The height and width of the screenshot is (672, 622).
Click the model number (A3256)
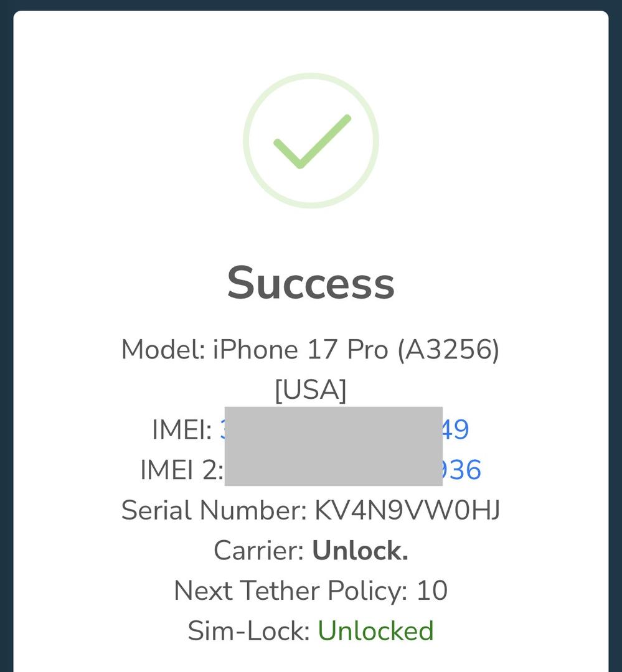(x=448, y=350)
